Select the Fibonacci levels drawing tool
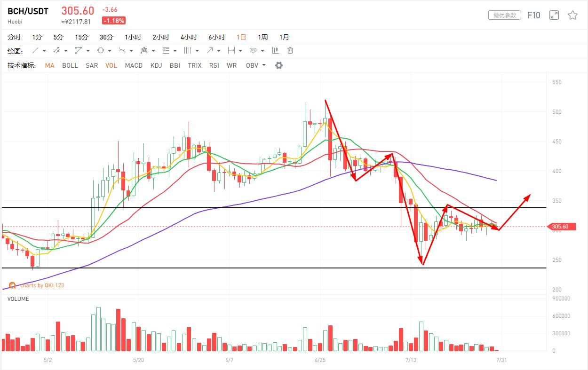The image size is (588, 370). (166, 50)
